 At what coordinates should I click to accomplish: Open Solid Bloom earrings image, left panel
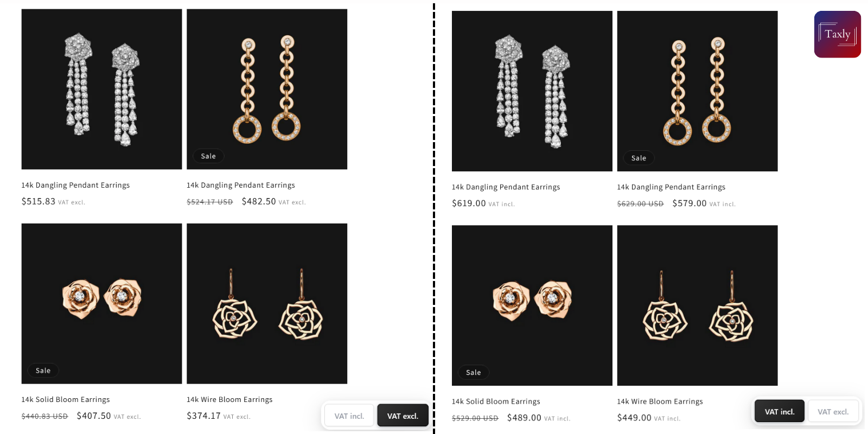[101, 304]
